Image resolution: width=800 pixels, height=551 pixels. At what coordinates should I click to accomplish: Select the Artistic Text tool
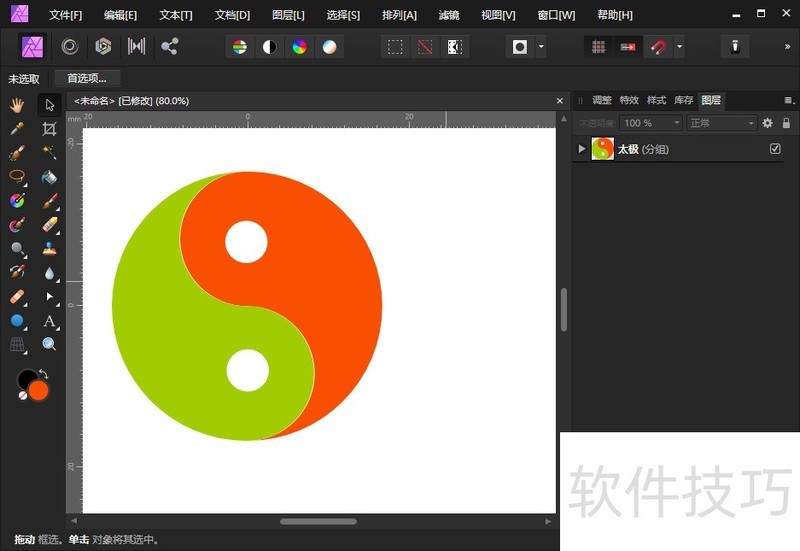click(49, 321)
